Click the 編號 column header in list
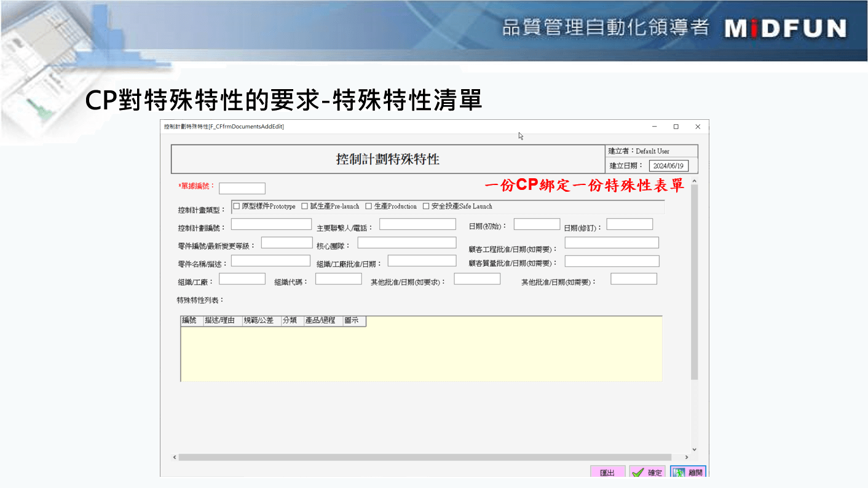This screenshot has width=868, height=488. (190, 321)
